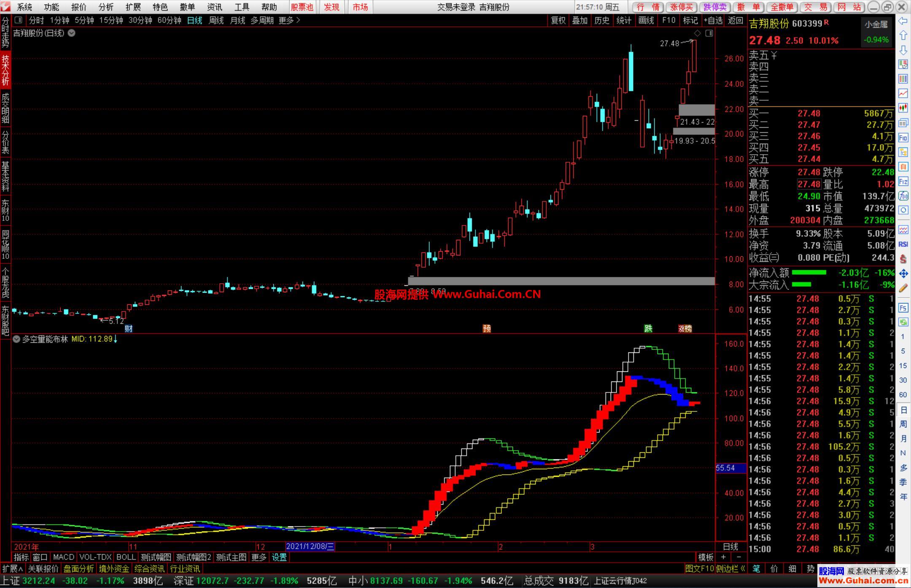This screenshot has width=911, height=588.
Task: Switch to the BOLL indicator tab
Action: click(x=126, y=557)
